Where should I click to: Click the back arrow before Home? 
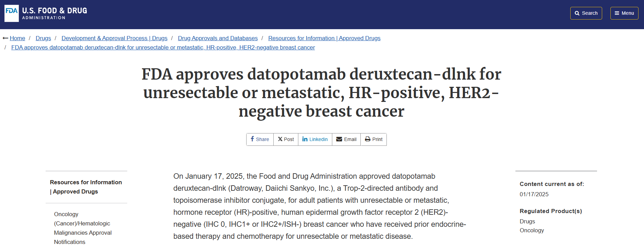(5, 38)
